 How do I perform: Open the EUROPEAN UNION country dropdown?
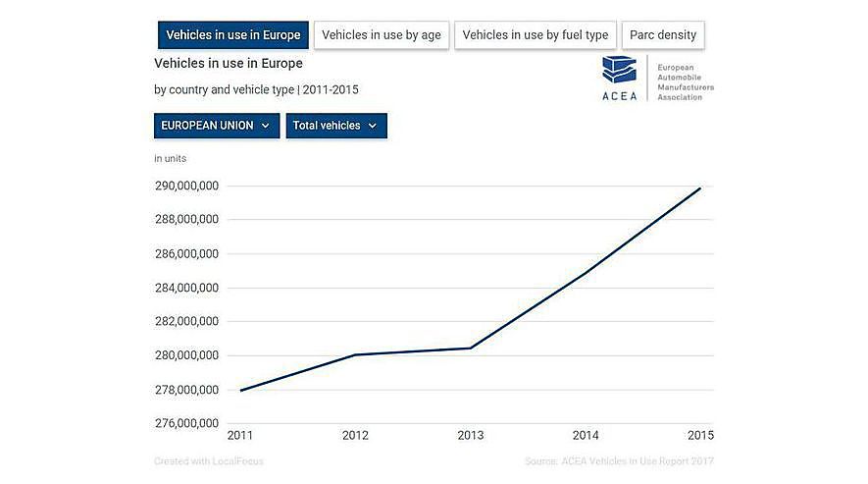tap(216, 126)
